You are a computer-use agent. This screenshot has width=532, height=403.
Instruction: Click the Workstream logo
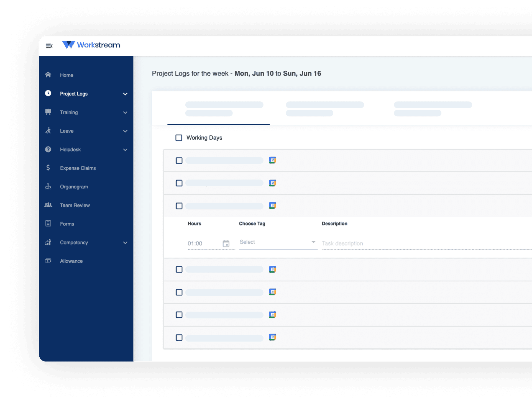point(91,45)
